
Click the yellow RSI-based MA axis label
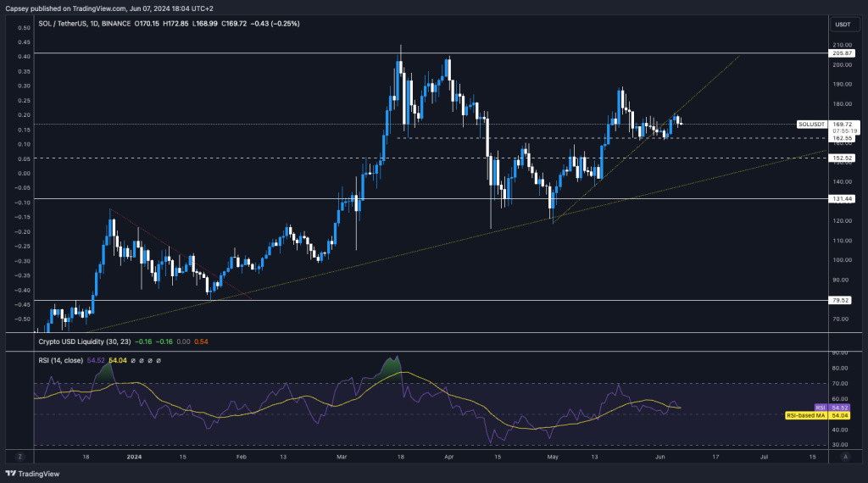pos(818,415)
